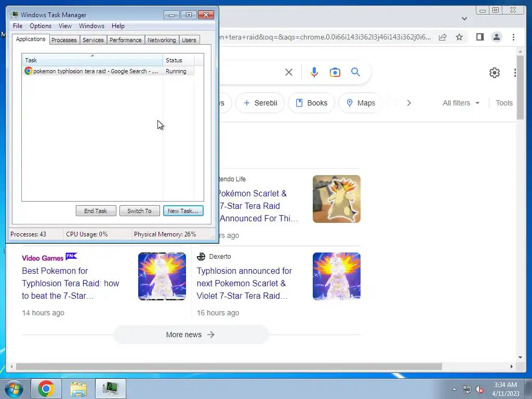Select the Serebii filter chip
Screen dimensions: 532x399
[x=260, y=103]
